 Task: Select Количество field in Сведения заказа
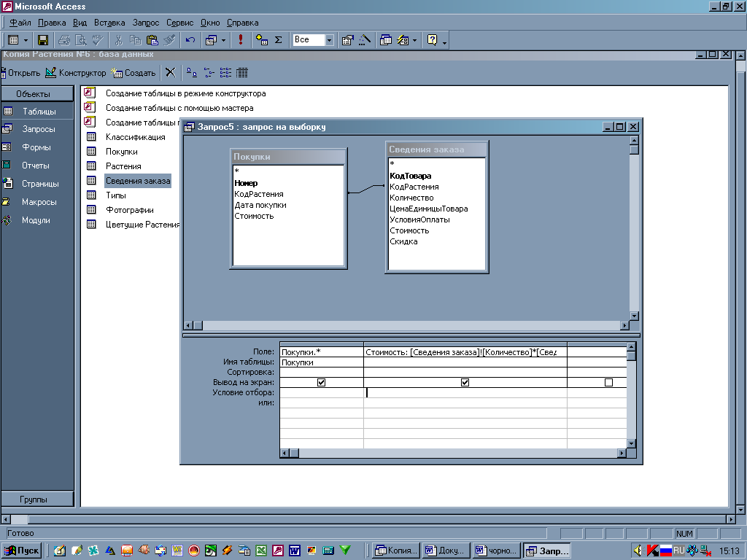[411, 198]
